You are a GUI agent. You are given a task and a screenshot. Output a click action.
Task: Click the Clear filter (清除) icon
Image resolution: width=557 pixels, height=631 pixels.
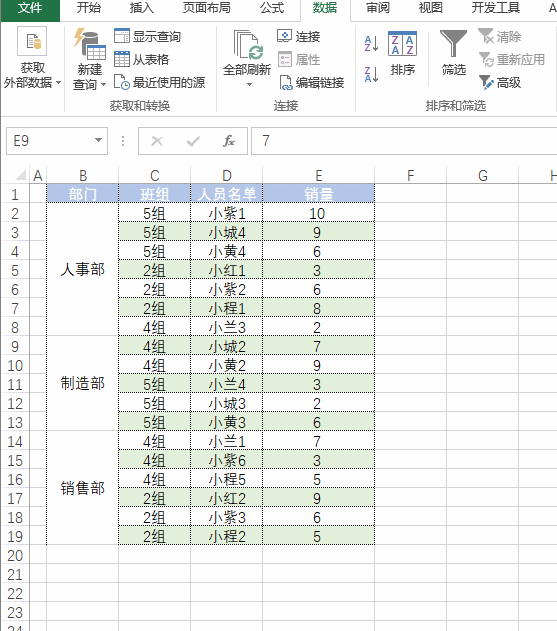click(486, 36)
